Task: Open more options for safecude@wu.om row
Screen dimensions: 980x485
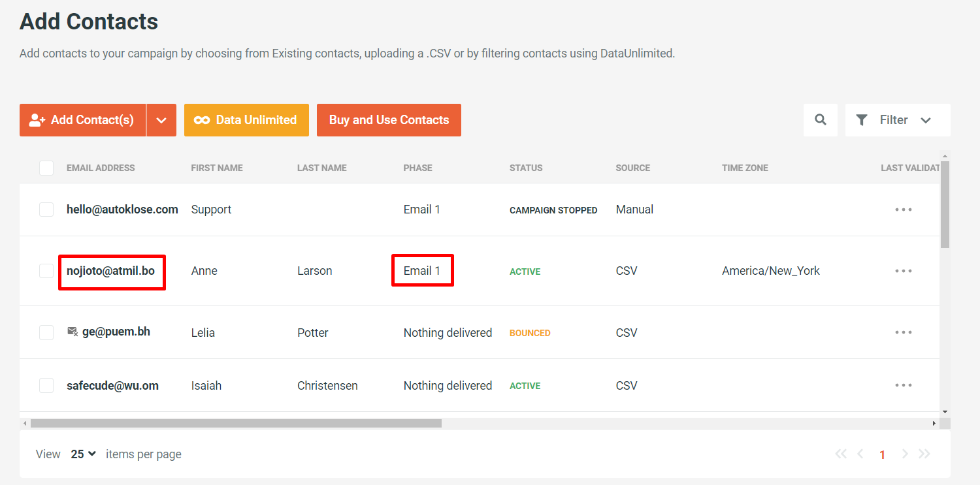Action: (x=904, y=385)
